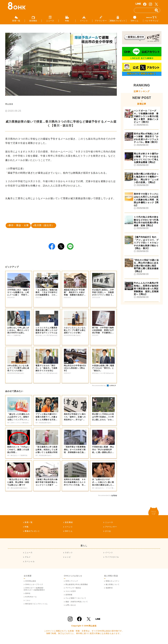Open the 岡山市が約２８０億円 news item
The width and height of the screenshot is (168, 644).
141,159
